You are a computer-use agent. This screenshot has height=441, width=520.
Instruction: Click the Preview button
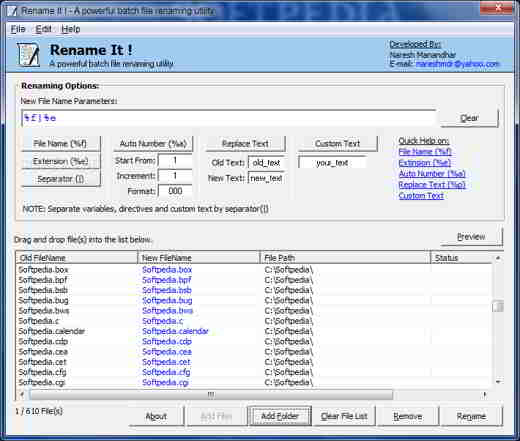pyautogui.click(x=471, y=237)
